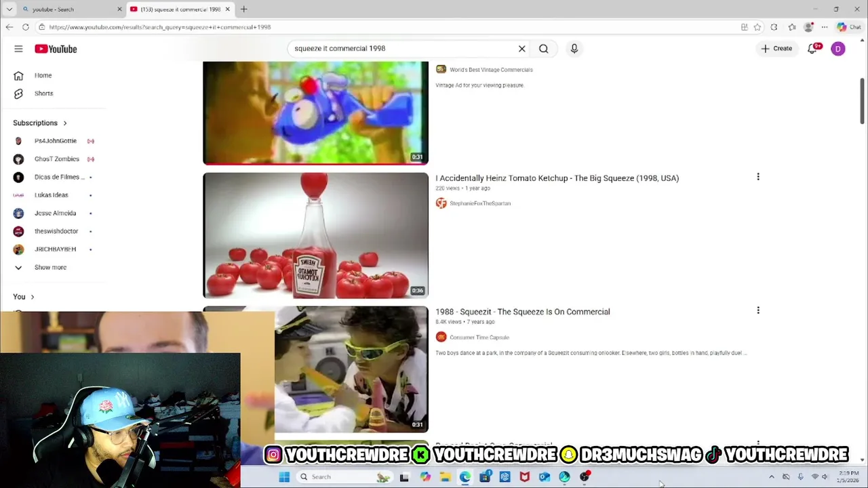Open the YouTube hamburger guide menu
This screenshot has width=868, height=488.
pos(18,49)
